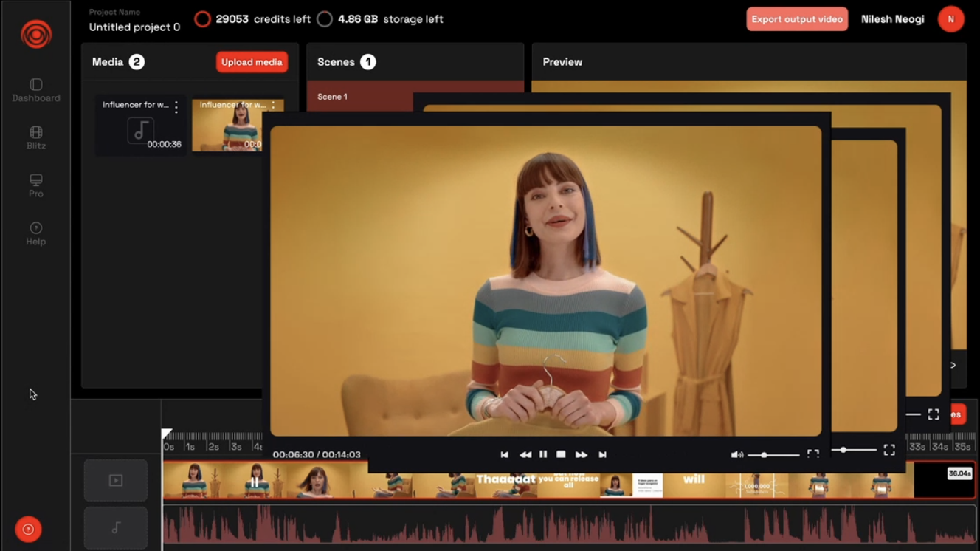Stop playback in front video player
980x551 pixels.
[x=561, y=455]
